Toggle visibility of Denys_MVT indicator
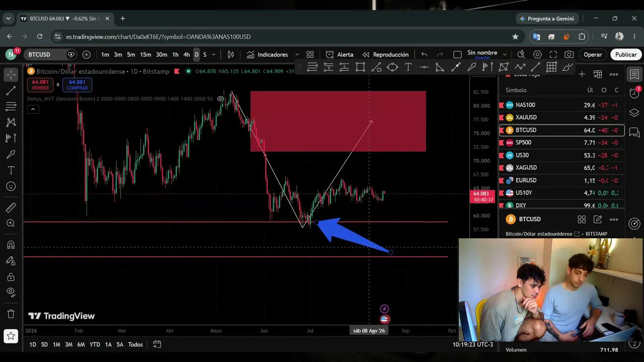 (220, 99)
